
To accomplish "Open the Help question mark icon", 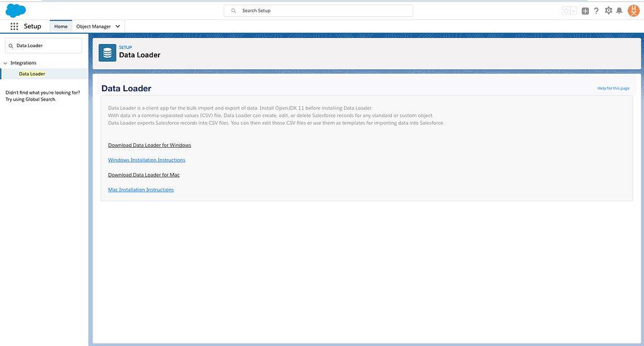I will pyautogui.click(x=596, y=11).
